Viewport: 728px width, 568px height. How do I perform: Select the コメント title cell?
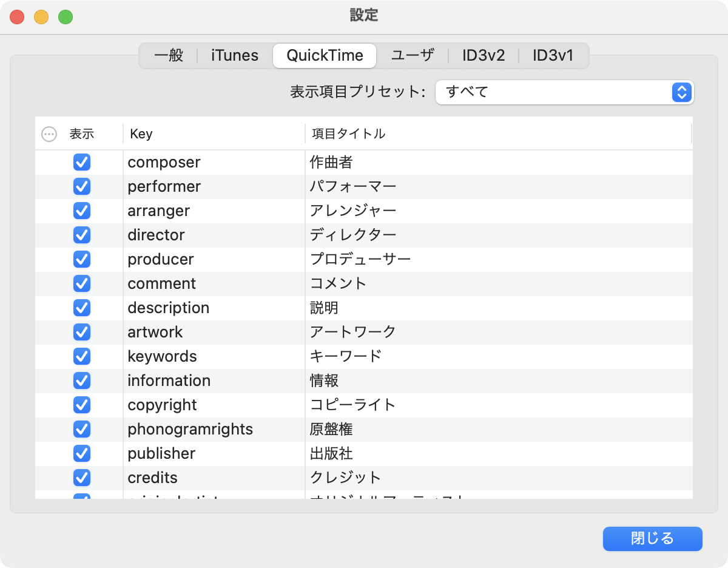click(499, 283)
